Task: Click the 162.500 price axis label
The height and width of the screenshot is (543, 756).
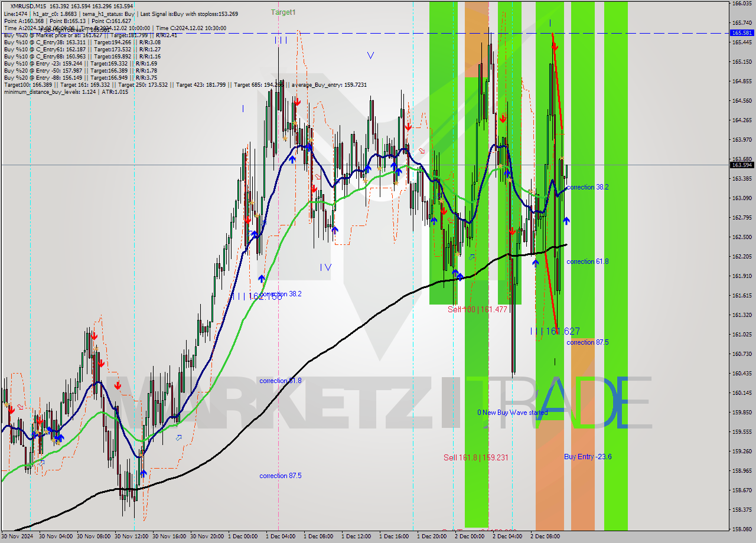Action: pyautogui.click(x=742, y=237)
